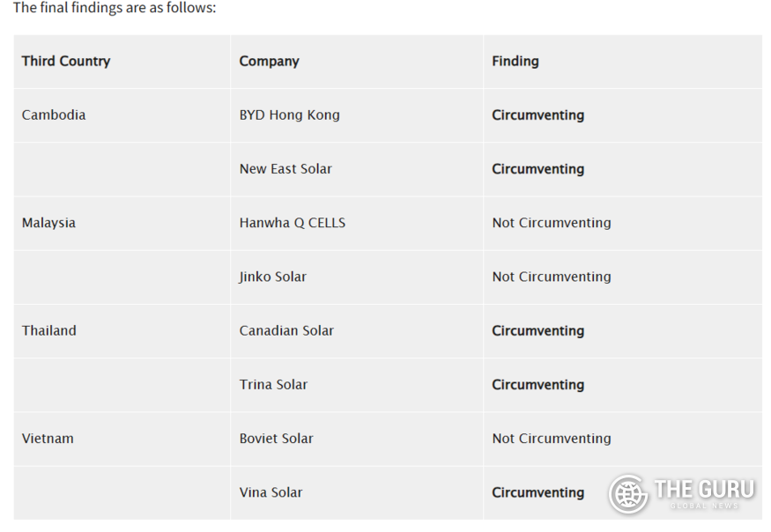Click THE GURU watermark text
Screen dimensions: 771x532
point(704,489)
